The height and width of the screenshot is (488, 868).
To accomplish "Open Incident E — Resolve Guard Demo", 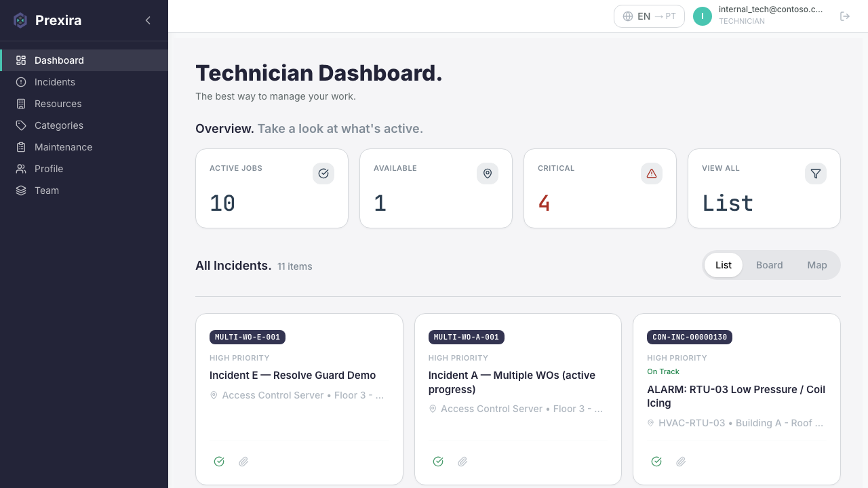I will coord(292,375).
